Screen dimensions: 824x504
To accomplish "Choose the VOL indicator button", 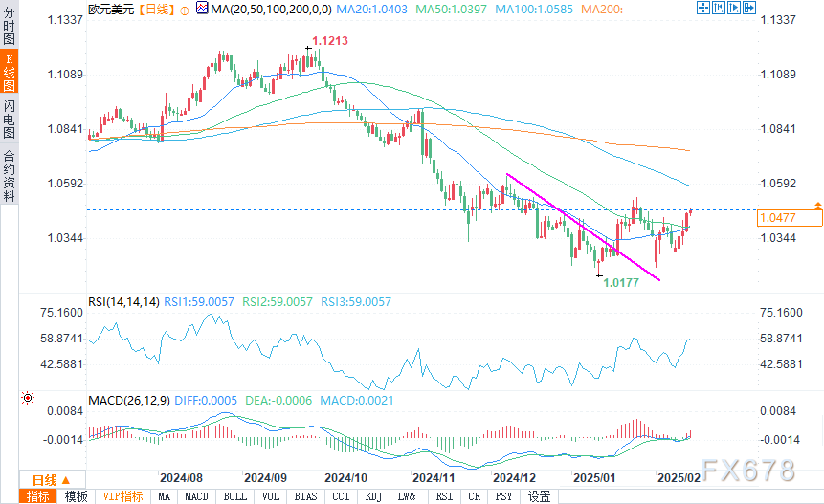I will tap(271, 496).
